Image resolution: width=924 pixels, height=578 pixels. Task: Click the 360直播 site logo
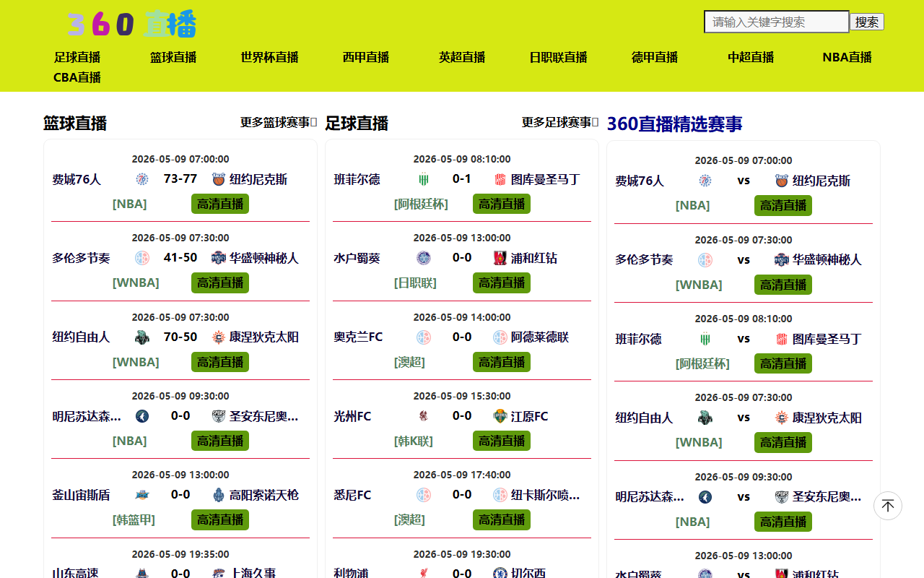tap(131, 24)
